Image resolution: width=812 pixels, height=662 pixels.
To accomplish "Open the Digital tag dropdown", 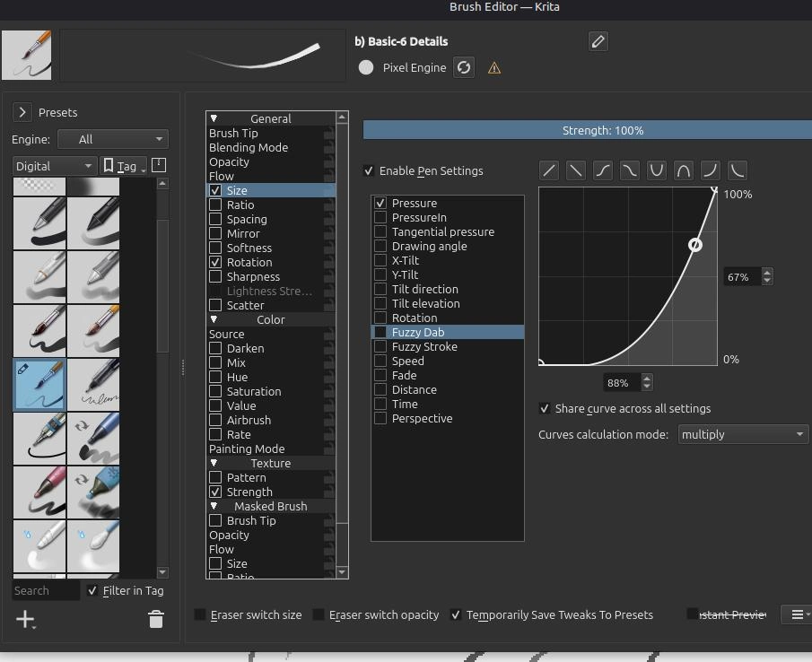I will coord(55,166).
